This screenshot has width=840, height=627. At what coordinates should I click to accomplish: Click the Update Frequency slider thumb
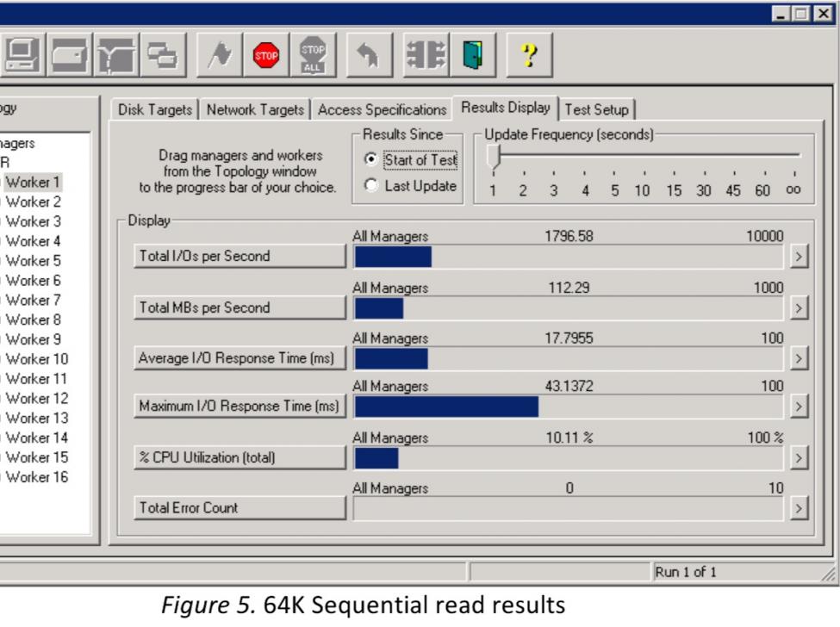point(494,157)
